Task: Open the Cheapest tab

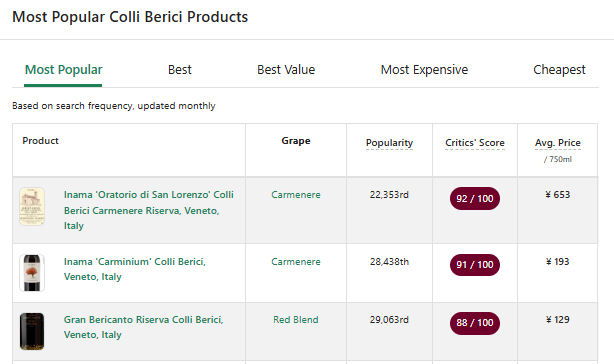Action: tap(559, 70)
